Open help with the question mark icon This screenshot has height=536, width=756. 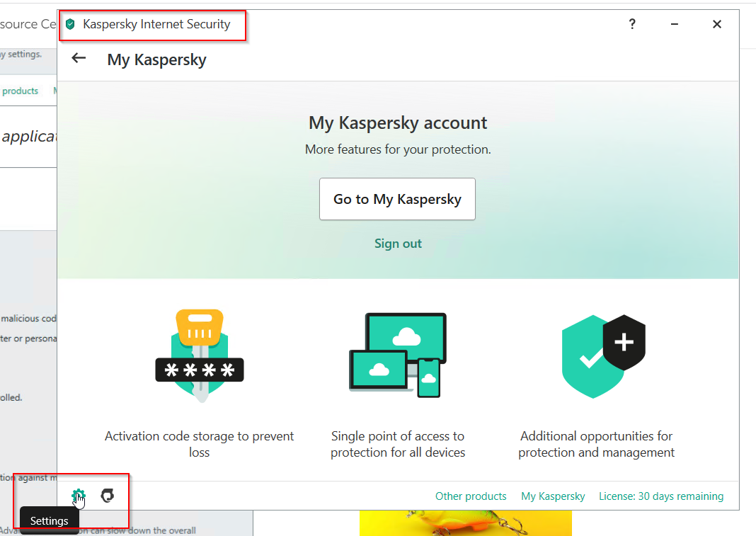click(632, 24)
